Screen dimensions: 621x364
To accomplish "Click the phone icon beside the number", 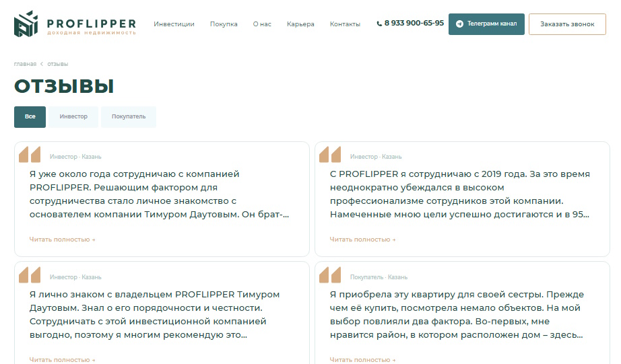I will [x=379, y=24].
